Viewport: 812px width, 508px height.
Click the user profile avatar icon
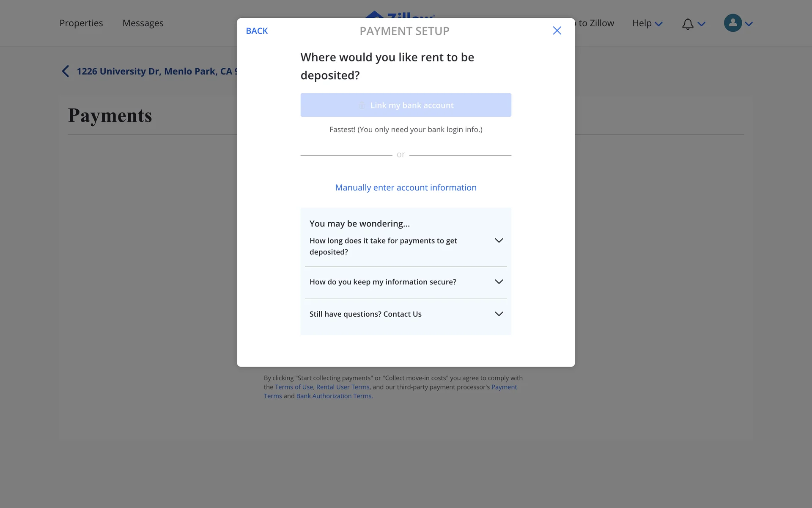732,23
